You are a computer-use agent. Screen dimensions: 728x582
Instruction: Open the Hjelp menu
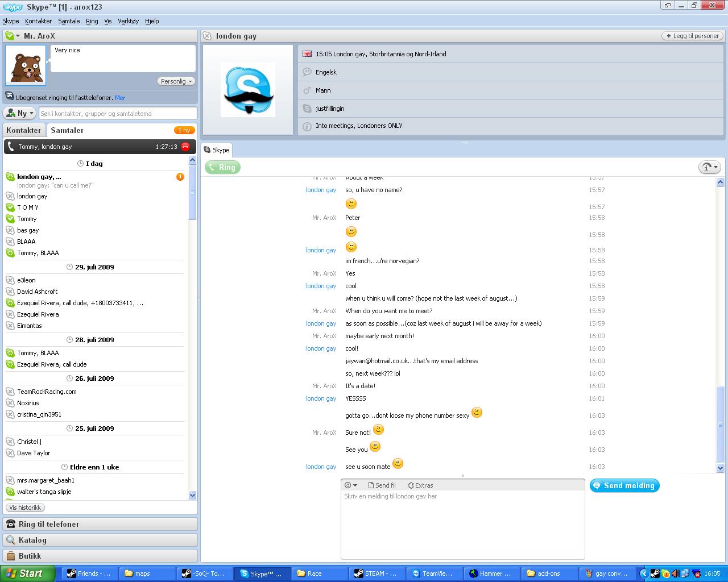click(152, 21)
